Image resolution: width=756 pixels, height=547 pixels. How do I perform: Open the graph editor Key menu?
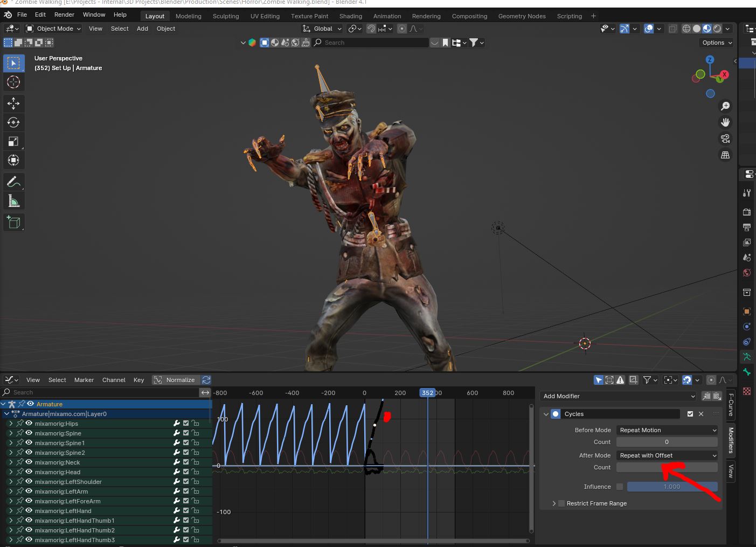pos(138,380)
